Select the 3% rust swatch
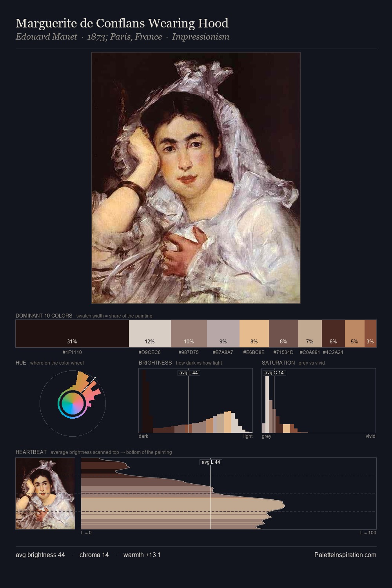This screenshot has height=588, width=392. point(370,334)
